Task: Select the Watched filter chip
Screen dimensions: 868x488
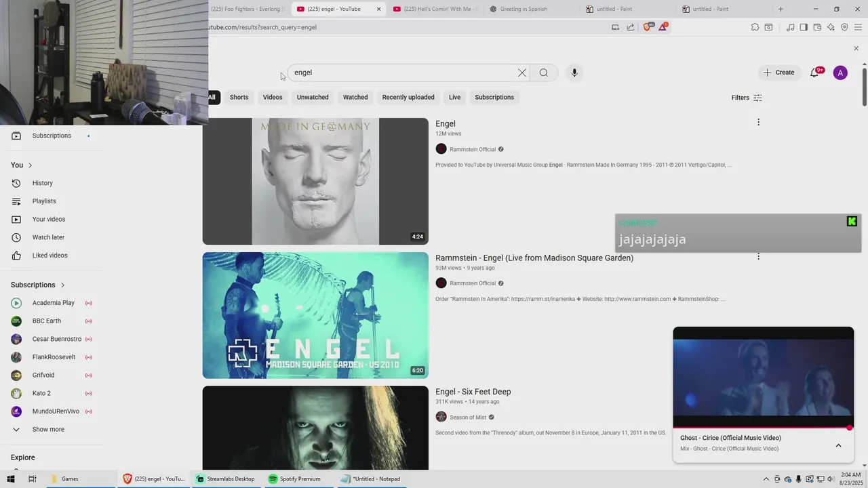Action: (x=355, y=97)
